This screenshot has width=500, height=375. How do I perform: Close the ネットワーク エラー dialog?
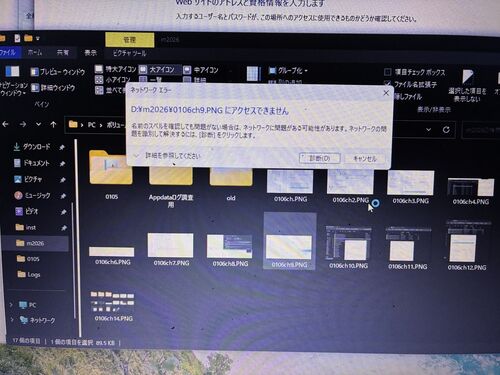tap(386, 93)
